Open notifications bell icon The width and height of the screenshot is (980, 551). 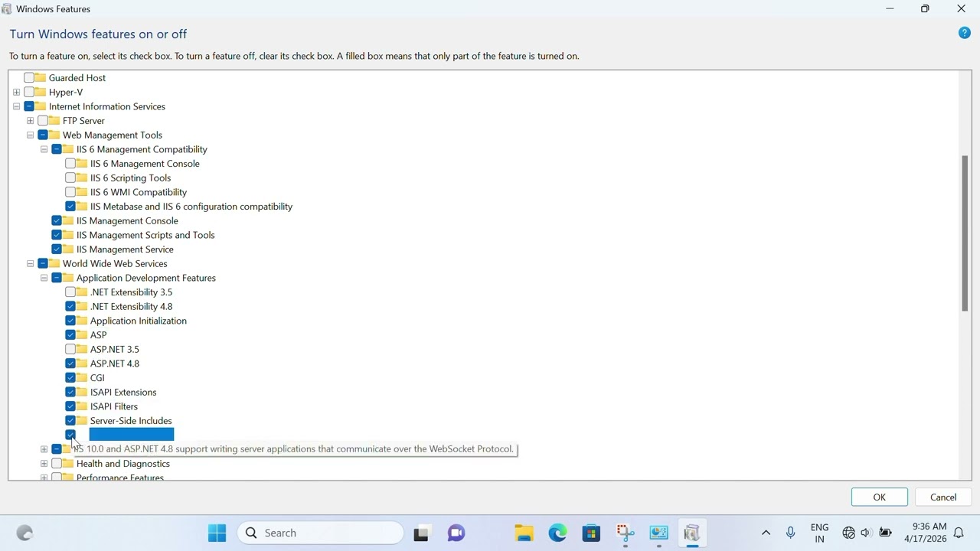[959, 533]
